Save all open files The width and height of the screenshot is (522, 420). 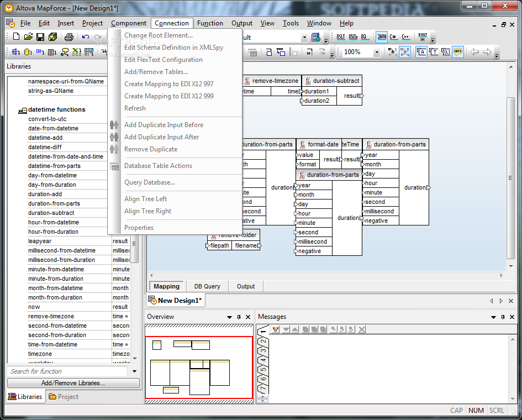coord(52,36)
